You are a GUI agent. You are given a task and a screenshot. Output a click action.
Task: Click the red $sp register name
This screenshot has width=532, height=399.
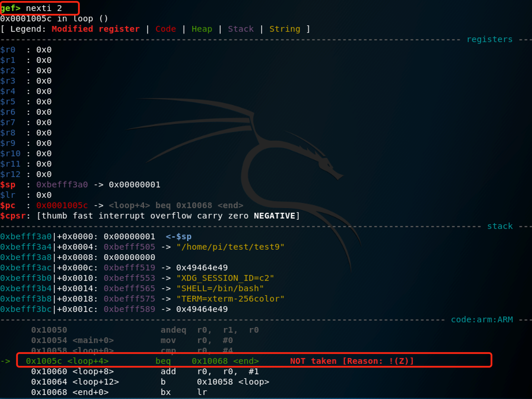click(8, 185)
